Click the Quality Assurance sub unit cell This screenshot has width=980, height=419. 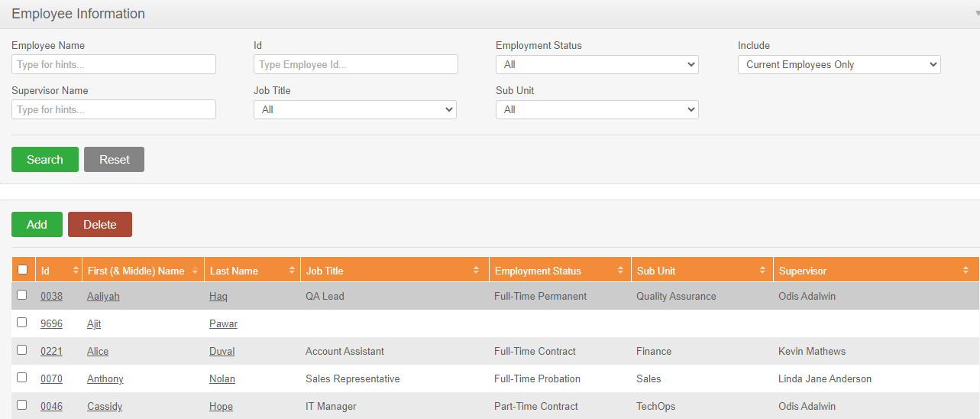pyautogui.click(x=676, y=297)
